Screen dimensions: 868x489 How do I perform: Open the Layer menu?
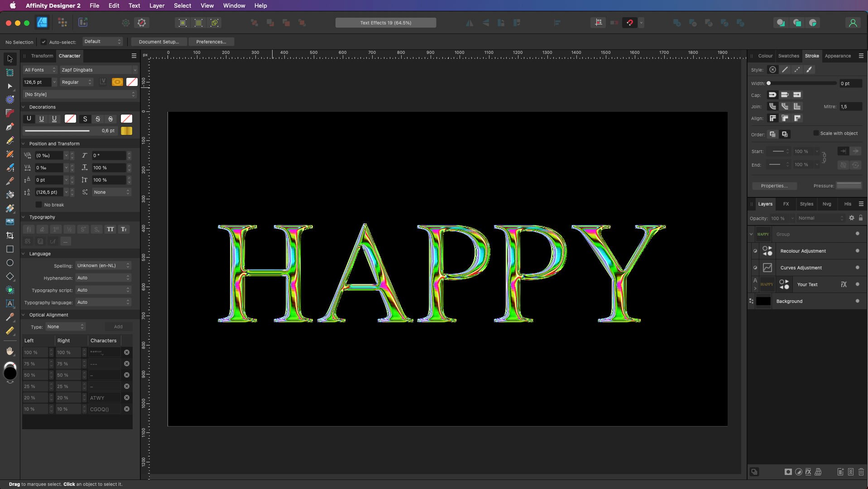point(157,5)
